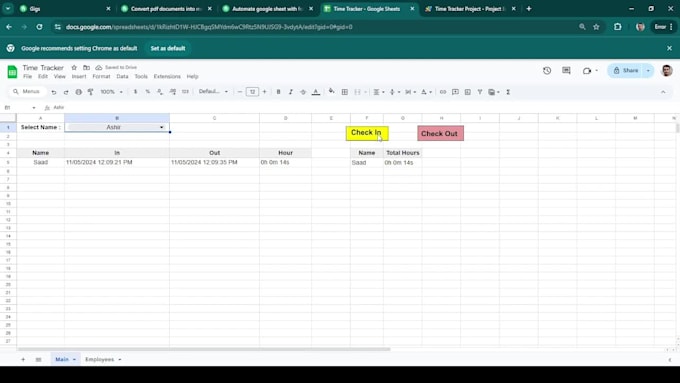The height and width of the screenshot is (383, 680).
Task: Open horizontal align dropdown
Action: click(379, 92)
